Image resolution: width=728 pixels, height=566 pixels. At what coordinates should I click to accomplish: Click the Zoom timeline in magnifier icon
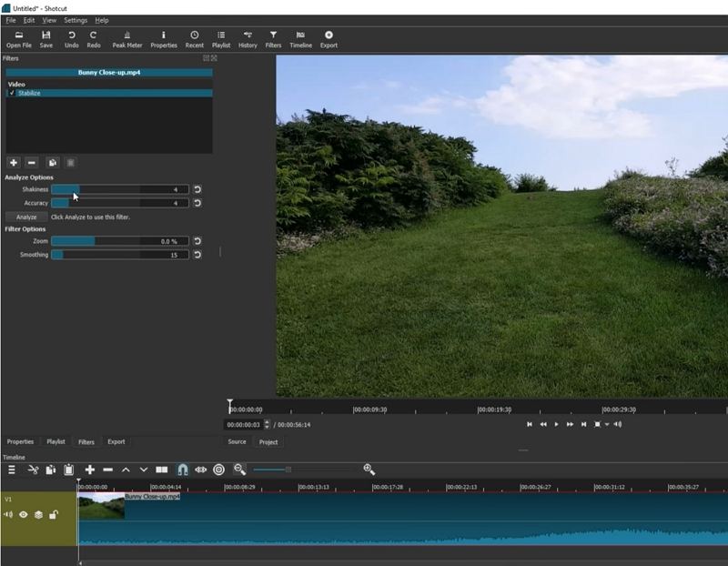(367, 469)
